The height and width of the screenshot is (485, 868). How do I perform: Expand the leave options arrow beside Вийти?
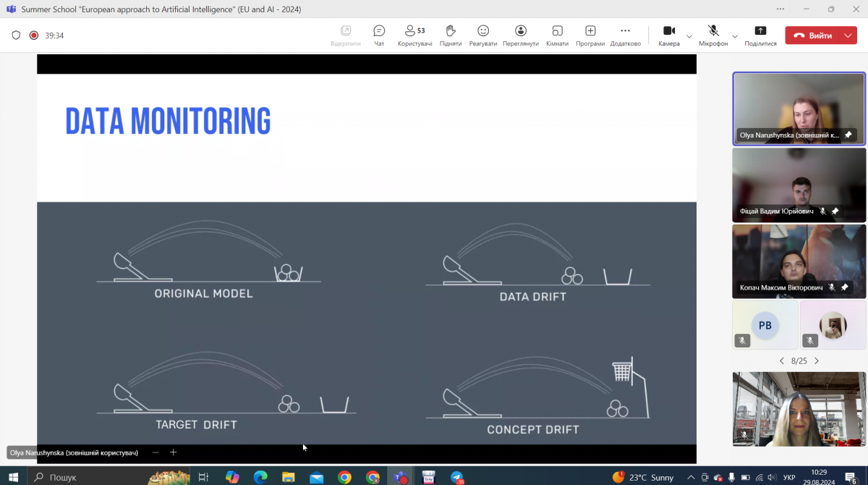pos(848,35)
